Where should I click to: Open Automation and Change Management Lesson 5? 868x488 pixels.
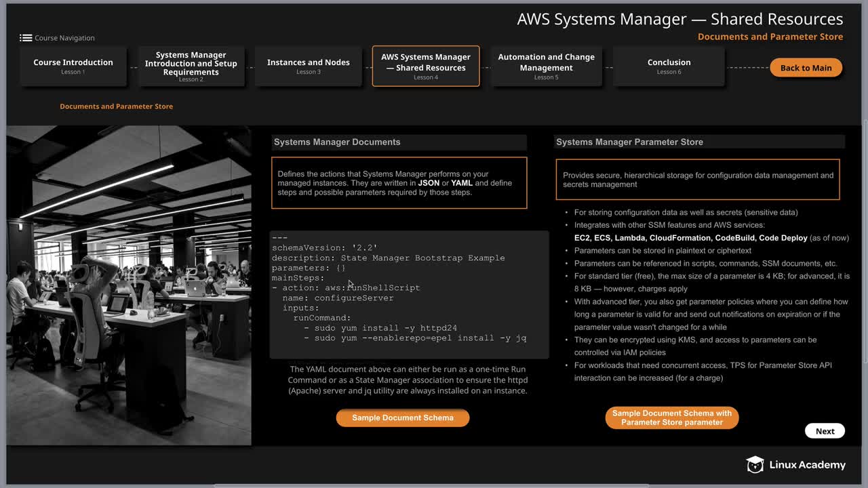click(547, 66)
